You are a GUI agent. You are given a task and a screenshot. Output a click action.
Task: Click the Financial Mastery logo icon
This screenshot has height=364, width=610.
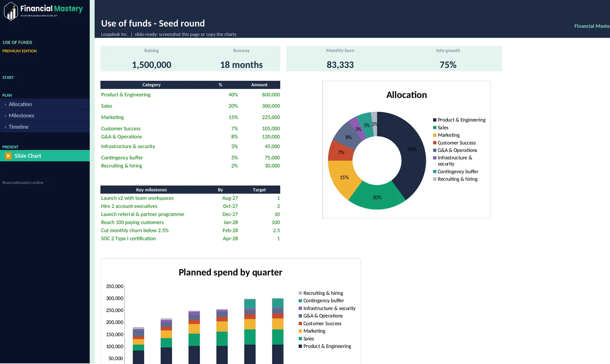click(11, 11)
